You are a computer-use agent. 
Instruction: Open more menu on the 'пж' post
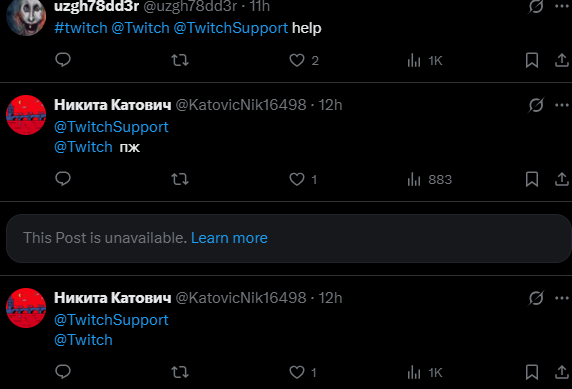(x=562, y=105)
